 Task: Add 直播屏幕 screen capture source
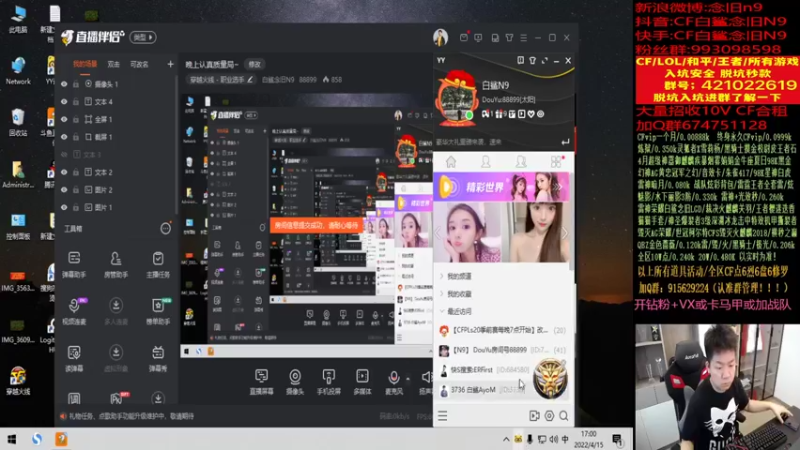tap(261, 382)
